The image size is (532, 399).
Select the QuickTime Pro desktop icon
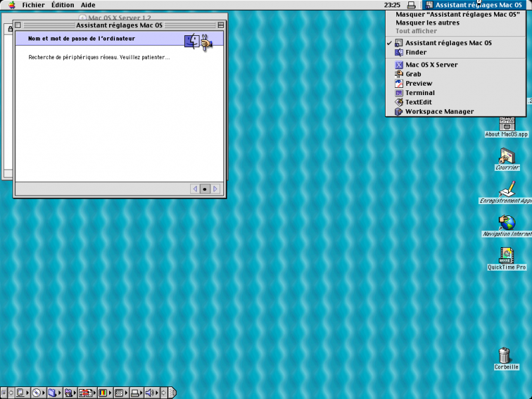507,259
